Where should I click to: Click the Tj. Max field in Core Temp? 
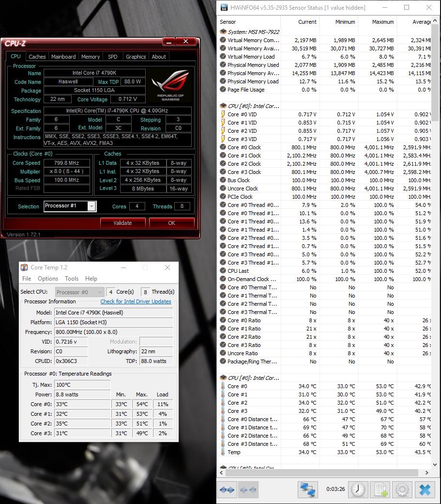(x=83, y=385)
